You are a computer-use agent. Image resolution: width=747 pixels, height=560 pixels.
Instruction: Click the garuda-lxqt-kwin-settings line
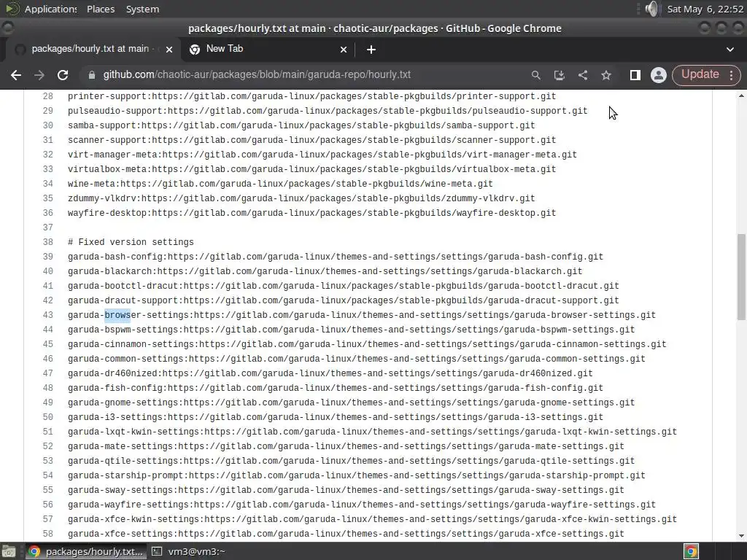pos(372,432)
